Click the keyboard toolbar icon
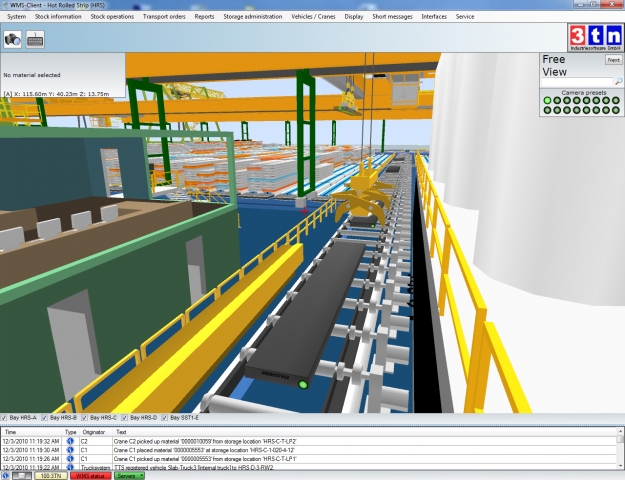625x480 pixels. 35,39
